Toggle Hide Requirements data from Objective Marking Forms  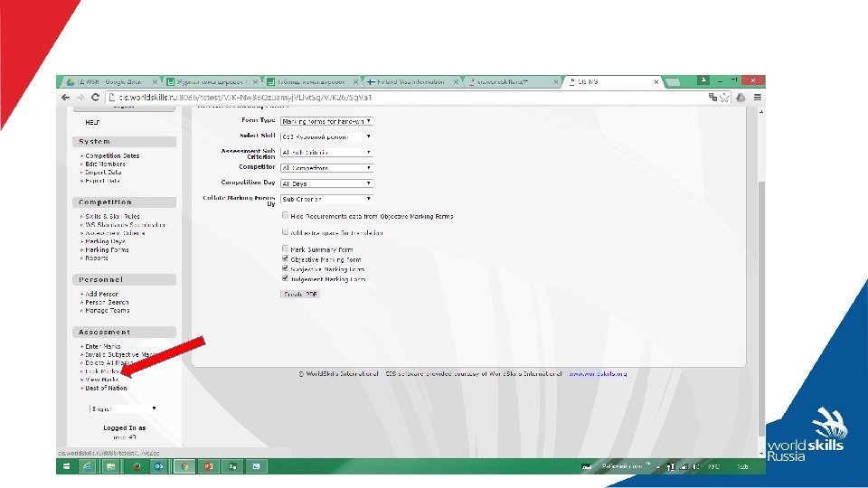coord(285,215)
